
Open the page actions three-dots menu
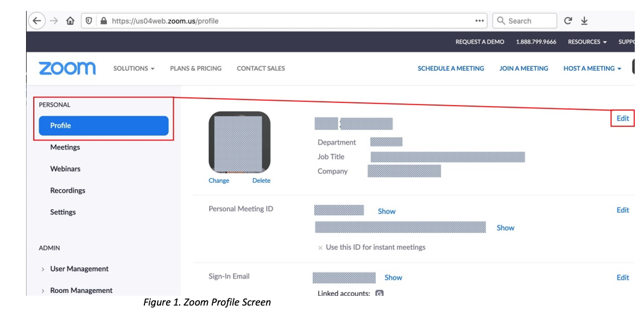pyautogui.click(x=479, y=21)
